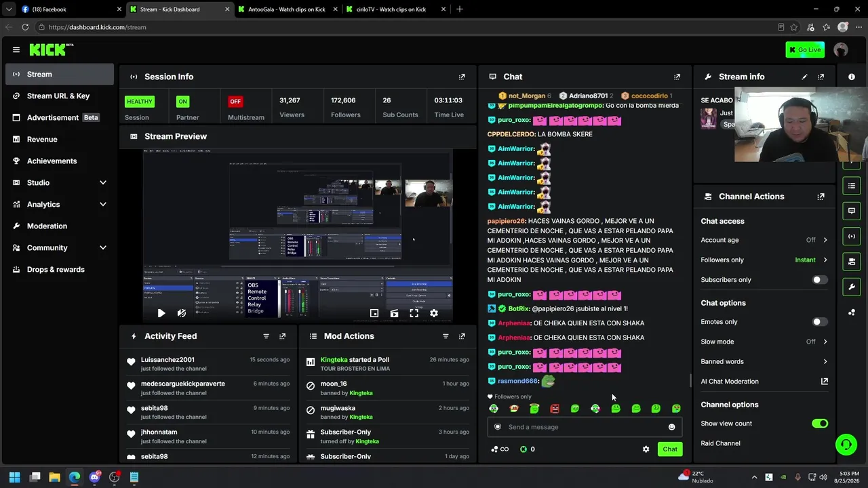Disable Show view count switch
Screen dimensions: 868x488
[x=820, y=424]
